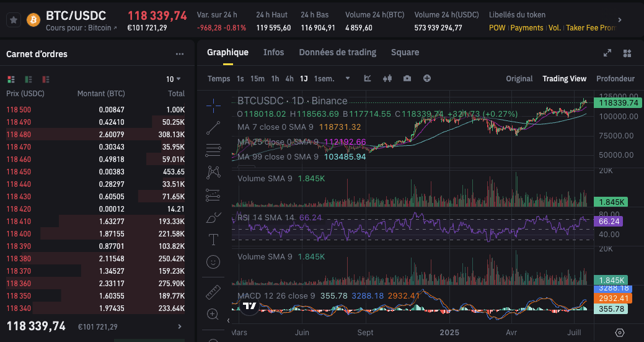Click the orange Bitcoin logo icon
644x342 pixels.
(33, 20)
